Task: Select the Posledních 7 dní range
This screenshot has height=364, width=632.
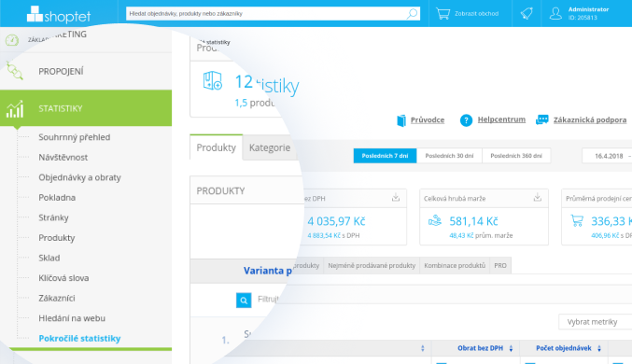Action: (385, 156)
